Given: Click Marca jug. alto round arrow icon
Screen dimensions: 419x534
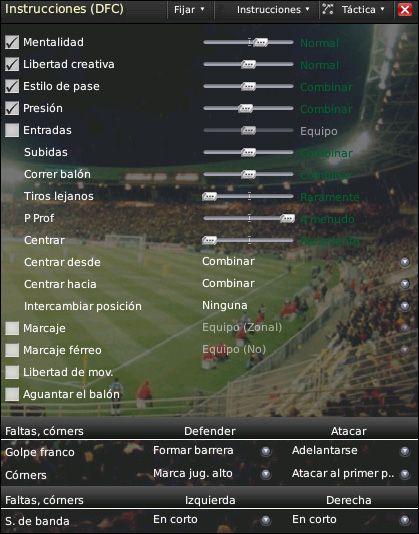Looking at the screenshot, I should (266, 474).
